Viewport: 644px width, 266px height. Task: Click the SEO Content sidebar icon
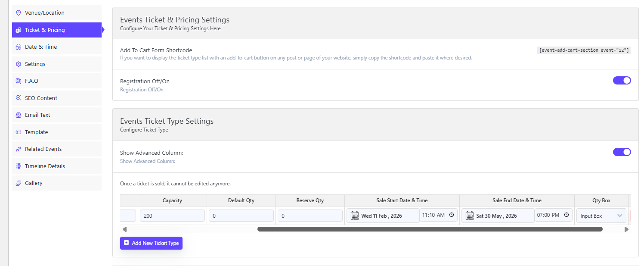click(18, 98)
